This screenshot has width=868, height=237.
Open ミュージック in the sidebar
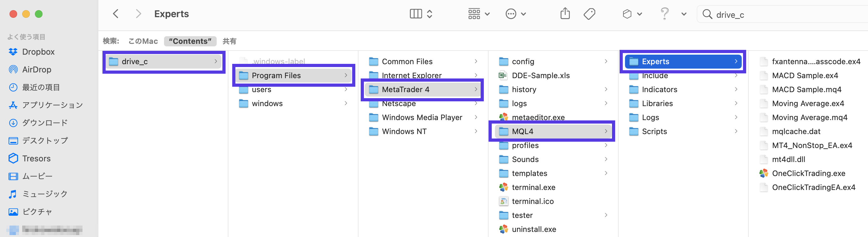[38, 194]
